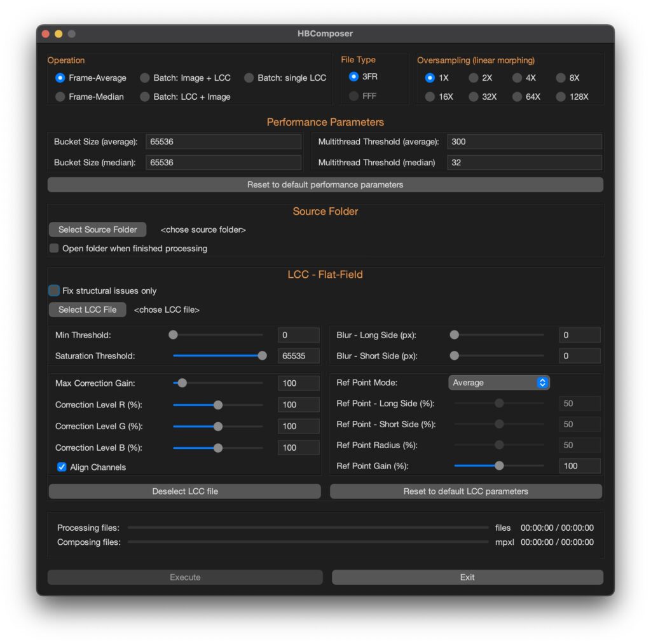Uncheck Align Channels checkbox
651x644 pixels.
tap(62, 467)
